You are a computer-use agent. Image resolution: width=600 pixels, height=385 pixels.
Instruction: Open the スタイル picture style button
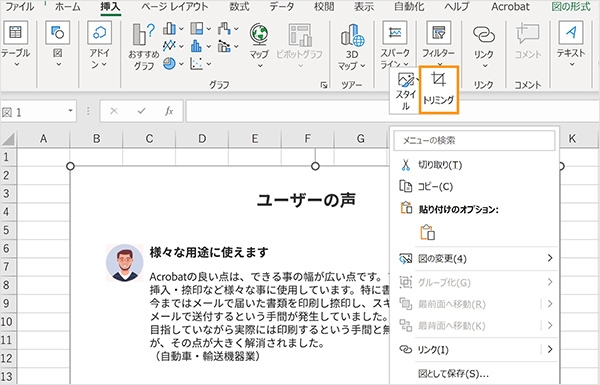(406, 91)
